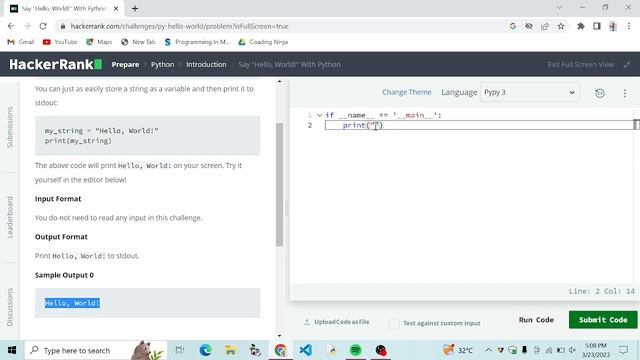Viewport: 640px width, 360px height.
Task: Open Chrome from the taskbar
Action: pos(280,350)
